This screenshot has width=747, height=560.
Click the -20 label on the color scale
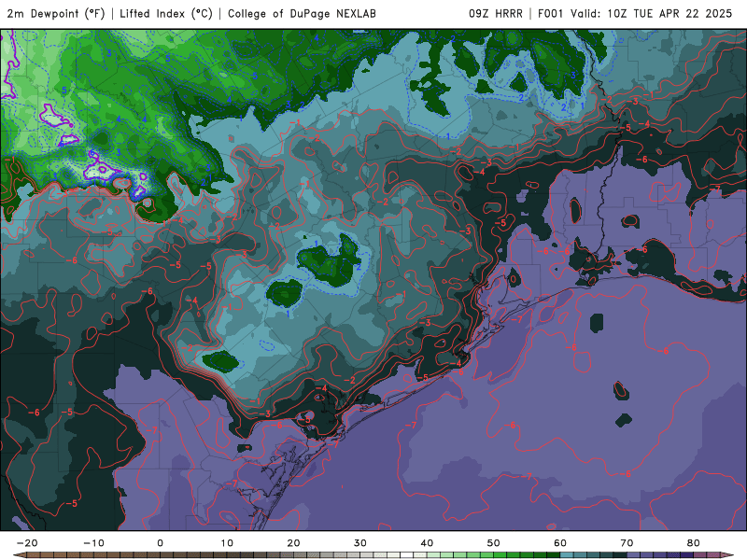pos(27,543)
